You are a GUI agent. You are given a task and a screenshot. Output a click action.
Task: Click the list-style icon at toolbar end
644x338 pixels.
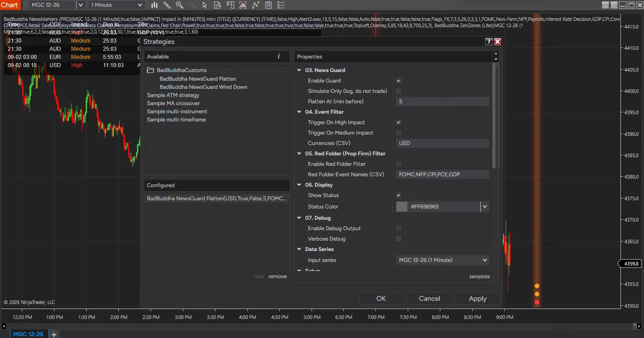[281, 5]
